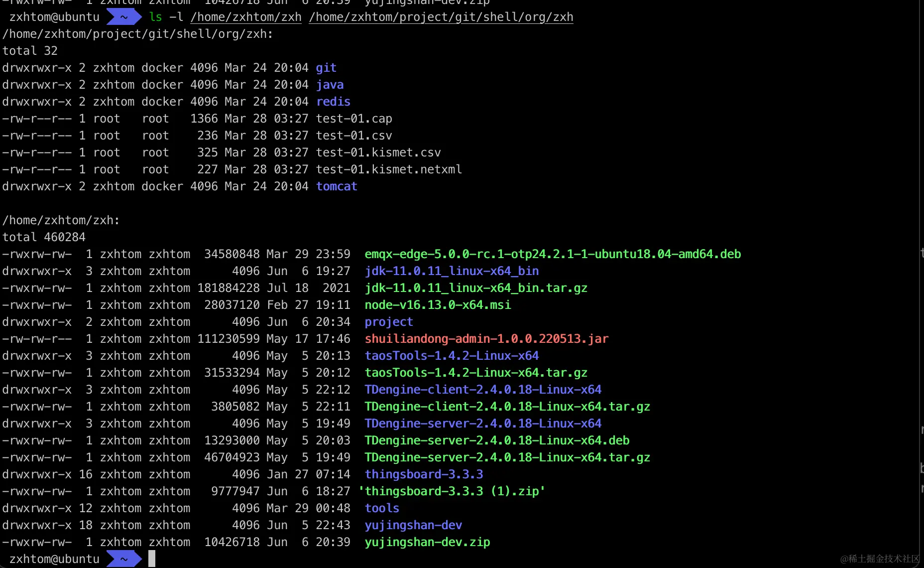Click TDengine-server-2.4.0.18-Linux-x64.deb package
The image size is (924, 568).
497,440
